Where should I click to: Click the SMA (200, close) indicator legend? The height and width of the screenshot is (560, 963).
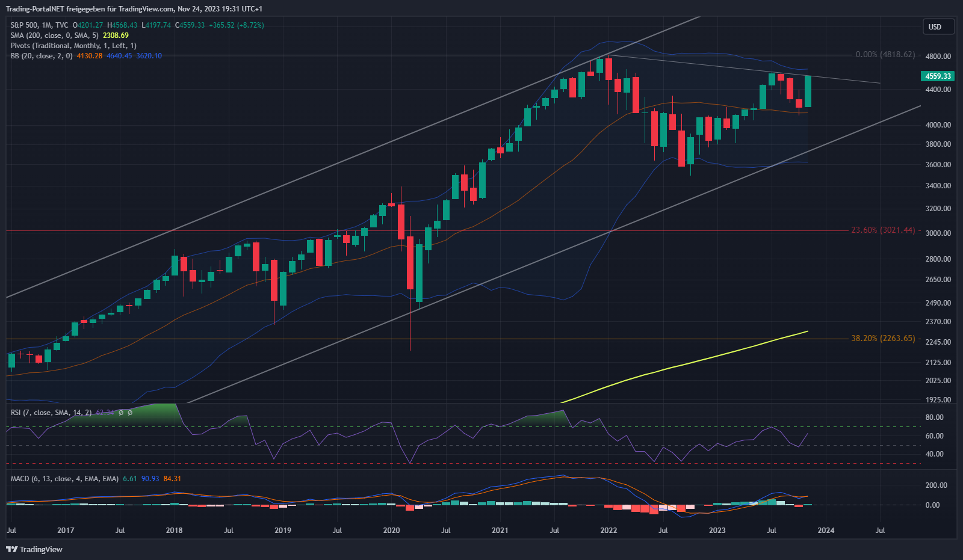coord(54,35)
